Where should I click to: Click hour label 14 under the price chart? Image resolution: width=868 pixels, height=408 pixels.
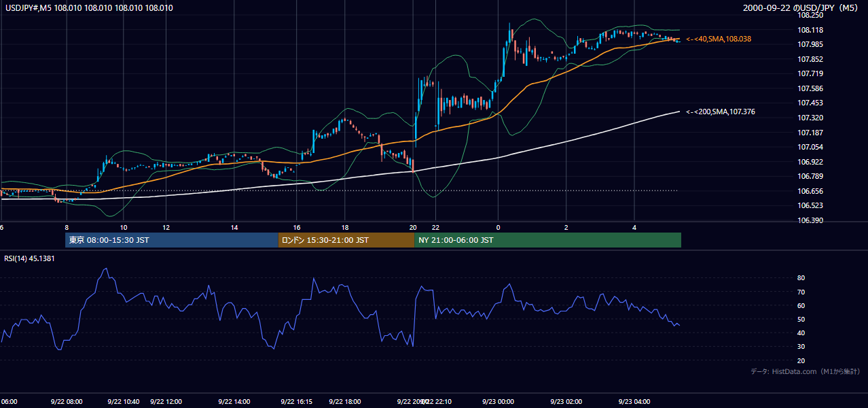coord(234,227)
